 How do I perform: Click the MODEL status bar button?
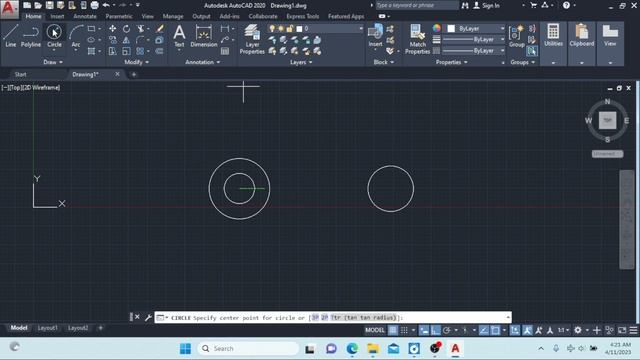click(374, 330)
